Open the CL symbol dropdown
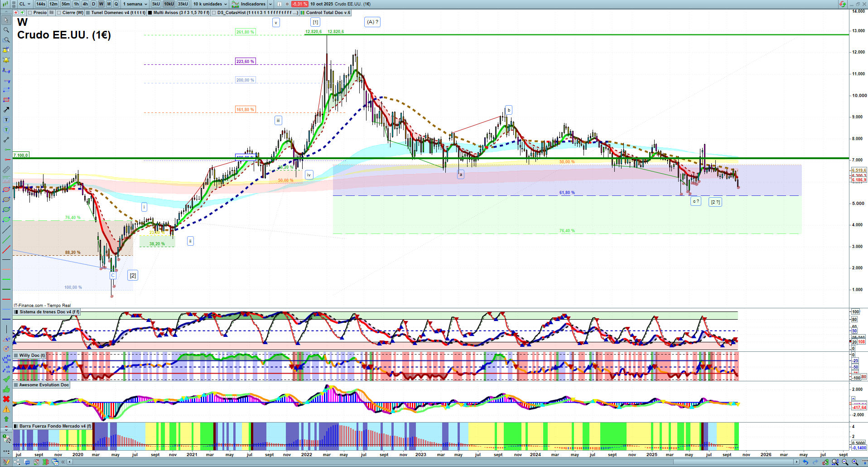The height and width of the screenshot is (467, 868). tap(25, 4)
